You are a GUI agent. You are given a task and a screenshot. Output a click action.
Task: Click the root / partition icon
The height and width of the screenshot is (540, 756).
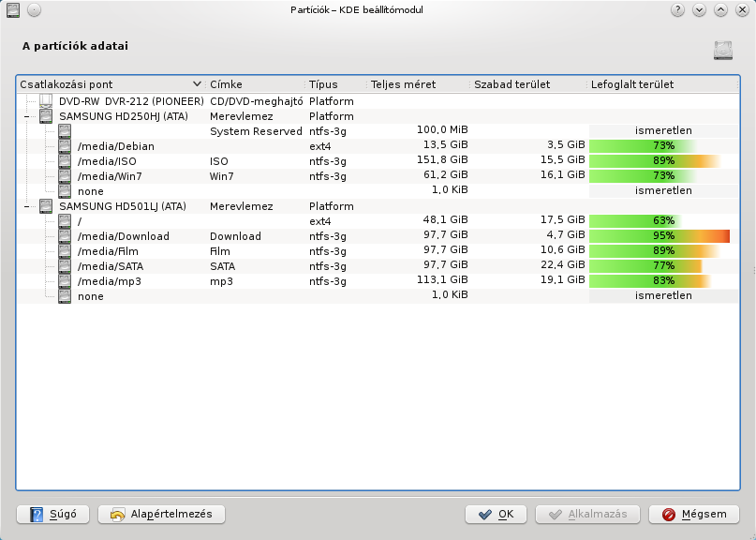click(65, 221)
